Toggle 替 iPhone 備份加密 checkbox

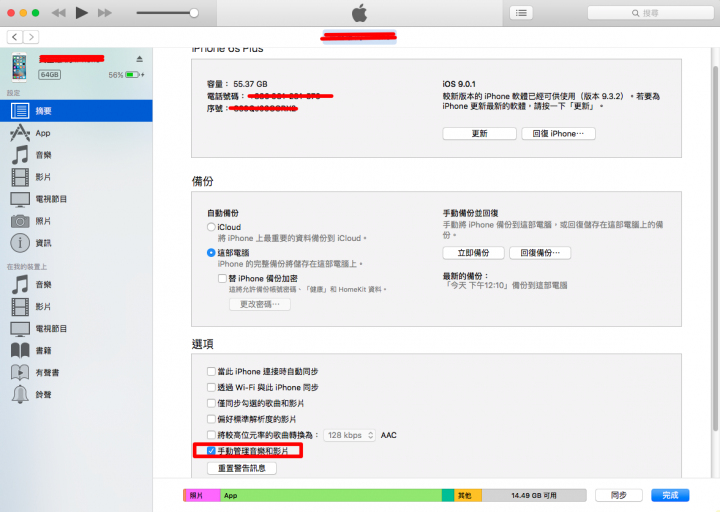[x=222, y=278]
